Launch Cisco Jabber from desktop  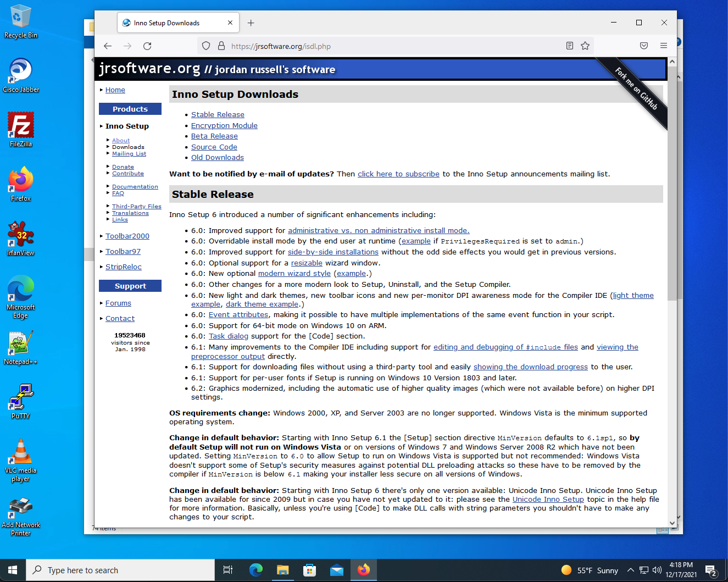21,76
